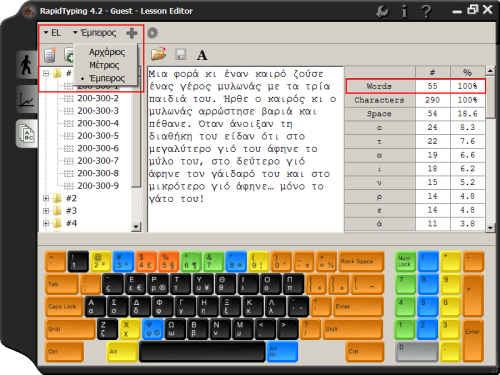Select lesson 200-300-9
500x375 pixels.
(98, 186)
